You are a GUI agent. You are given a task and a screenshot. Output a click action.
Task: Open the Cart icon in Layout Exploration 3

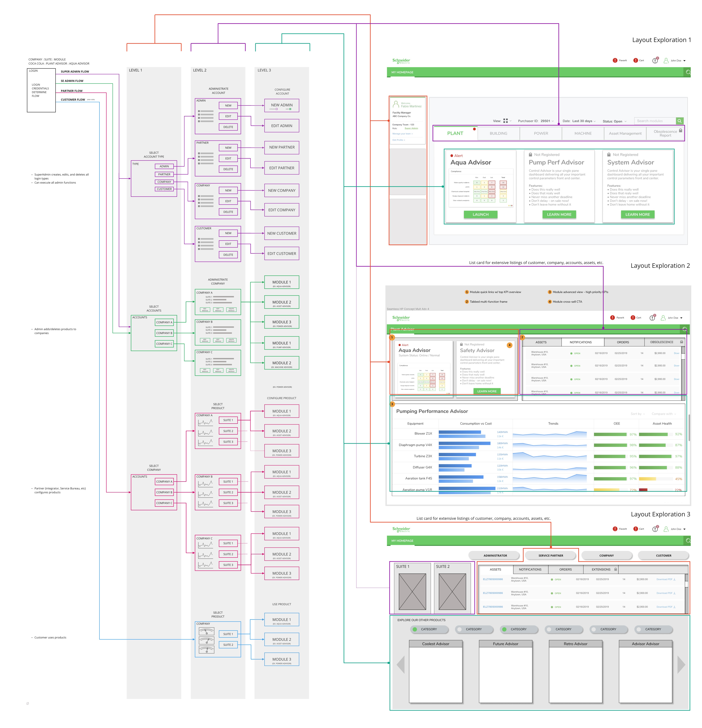(x=636, y=529)
